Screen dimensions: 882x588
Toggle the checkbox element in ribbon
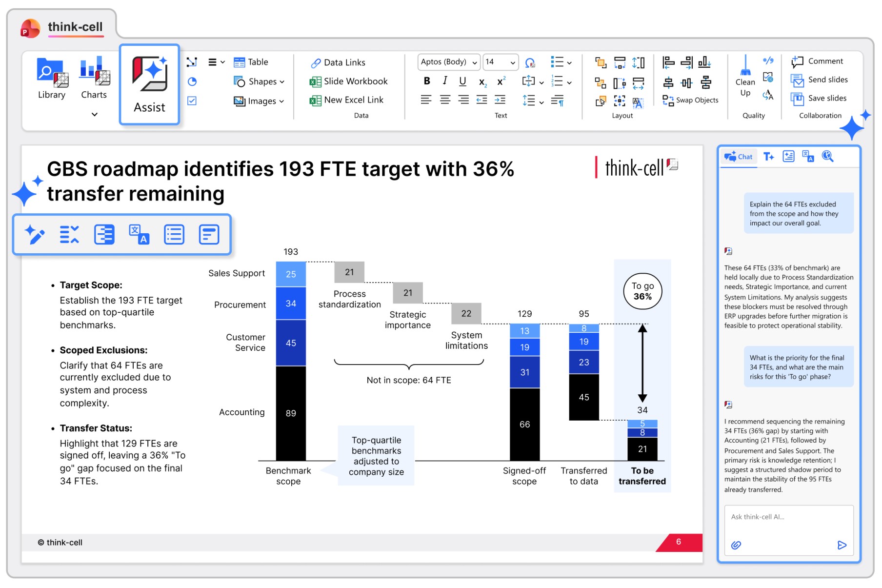click(192, 101)
